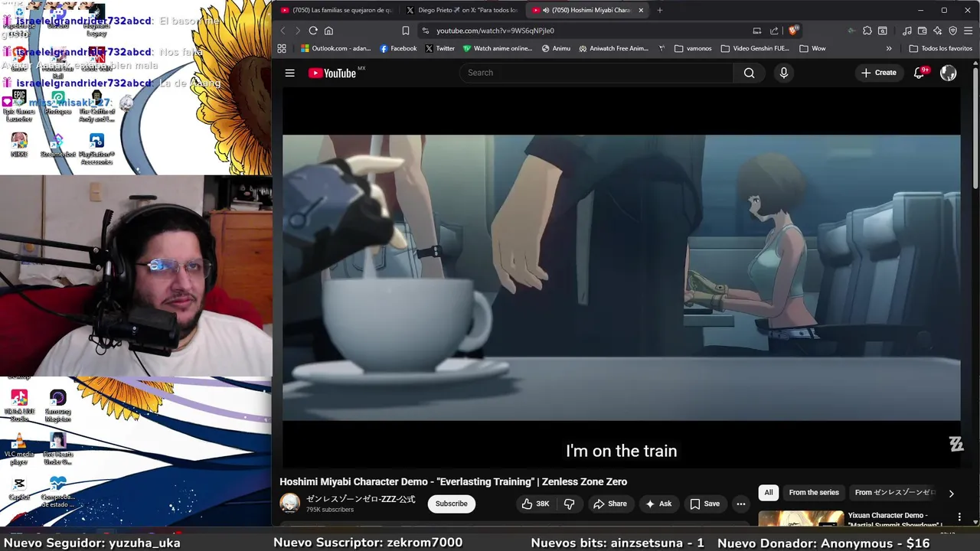Screen dimensions: 980x551
Task: Open the PlayStation Accessories desktop shortcut
Action: coord(96,149)
